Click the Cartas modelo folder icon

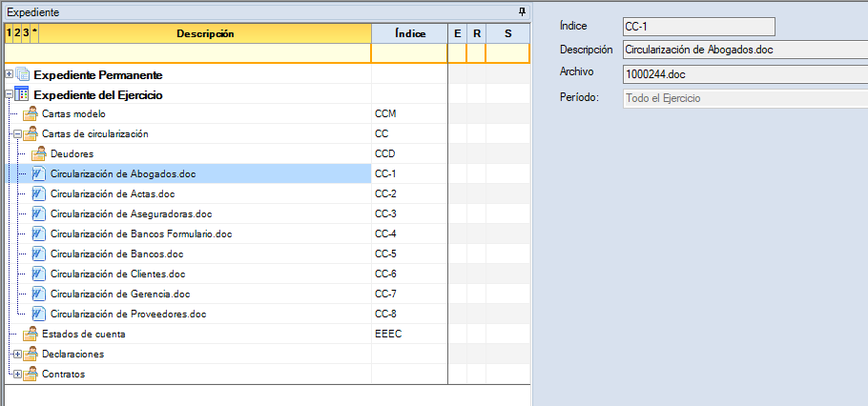click(30, 114)
